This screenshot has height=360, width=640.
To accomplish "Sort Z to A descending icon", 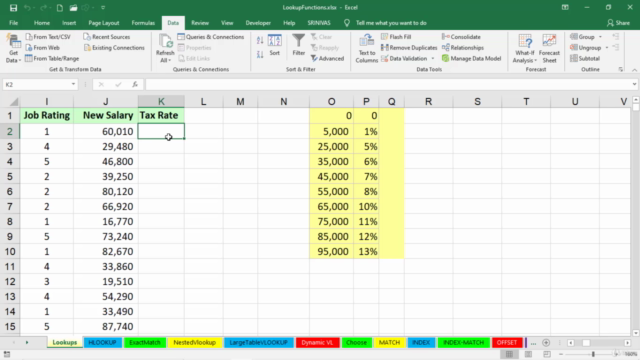I will coord(260,55).
